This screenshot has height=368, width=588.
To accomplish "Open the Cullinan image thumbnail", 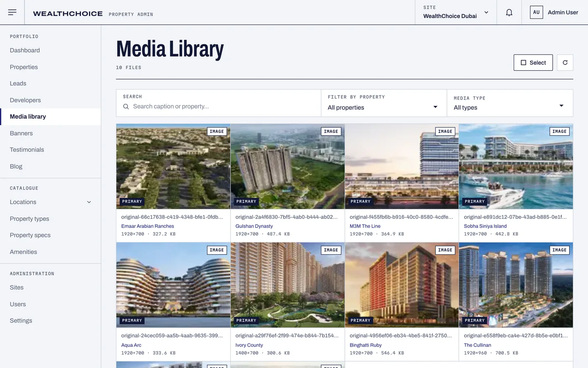I will point(516,285).
